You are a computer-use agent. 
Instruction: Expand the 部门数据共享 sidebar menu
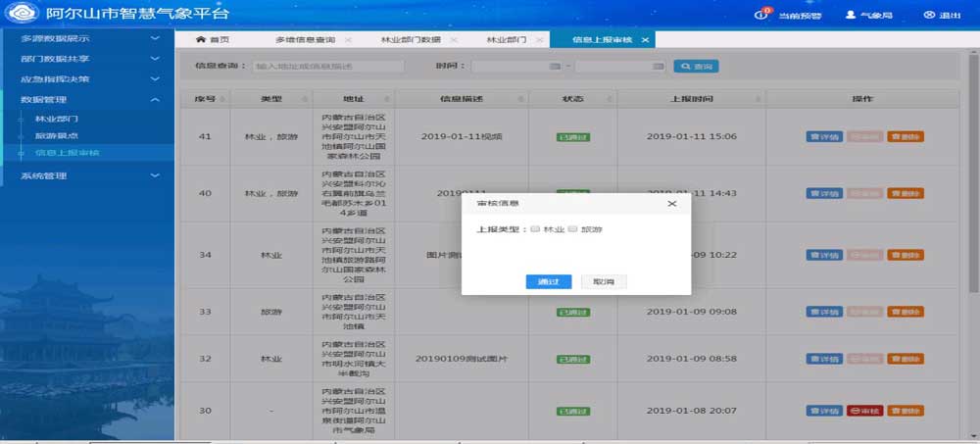click(154, 59)
